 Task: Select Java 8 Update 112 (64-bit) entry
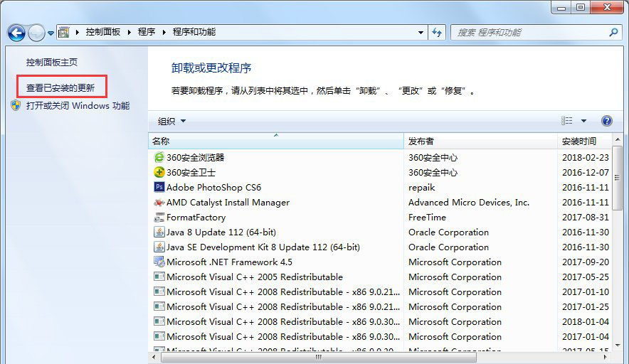(x=221, y=232)
